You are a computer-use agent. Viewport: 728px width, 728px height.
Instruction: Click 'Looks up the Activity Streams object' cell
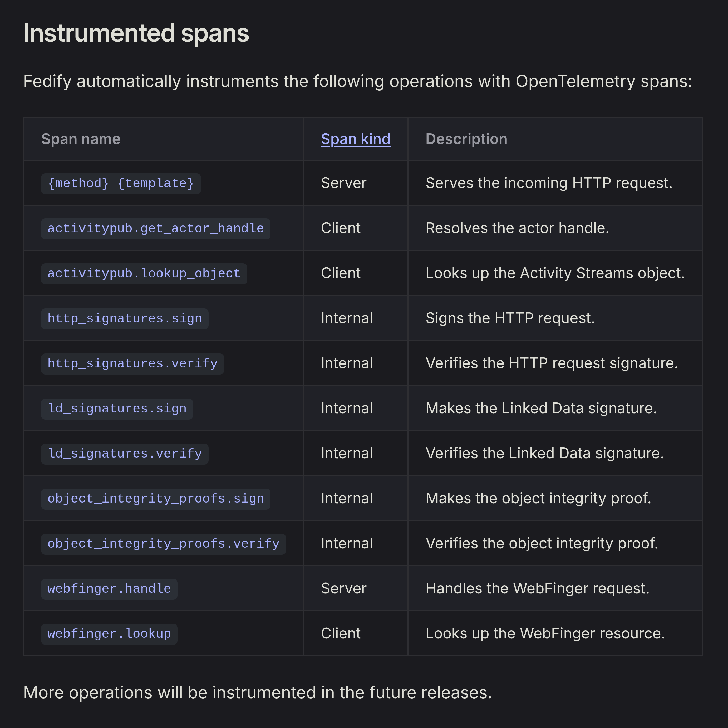555,273
